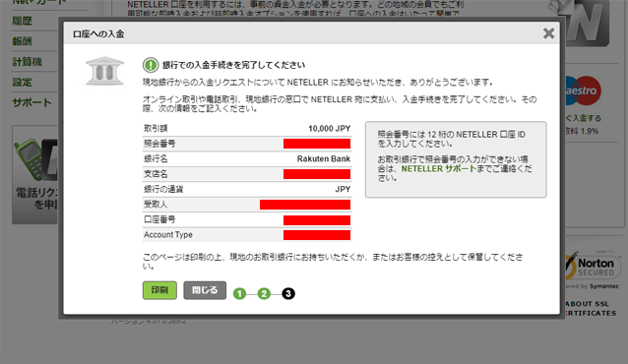The image size is (628, 364).
Task: Select step 2 circle indicator
Action: [x=264, y=294]
